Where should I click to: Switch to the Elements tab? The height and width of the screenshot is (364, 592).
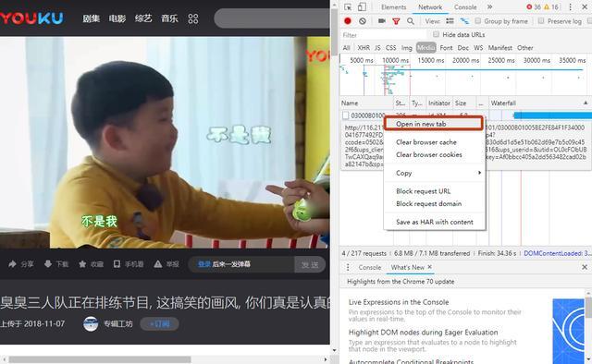(393, 7)
